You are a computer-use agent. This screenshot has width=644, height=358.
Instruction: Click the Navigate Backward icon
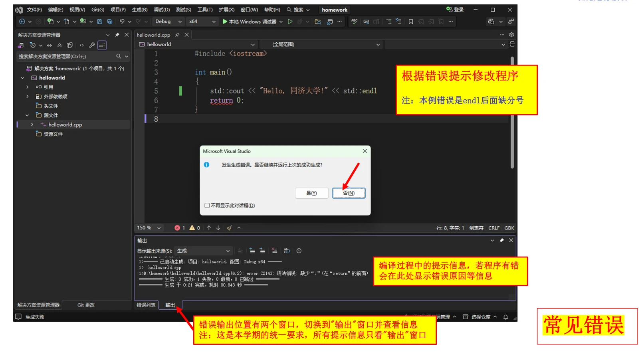coord(22,22)
